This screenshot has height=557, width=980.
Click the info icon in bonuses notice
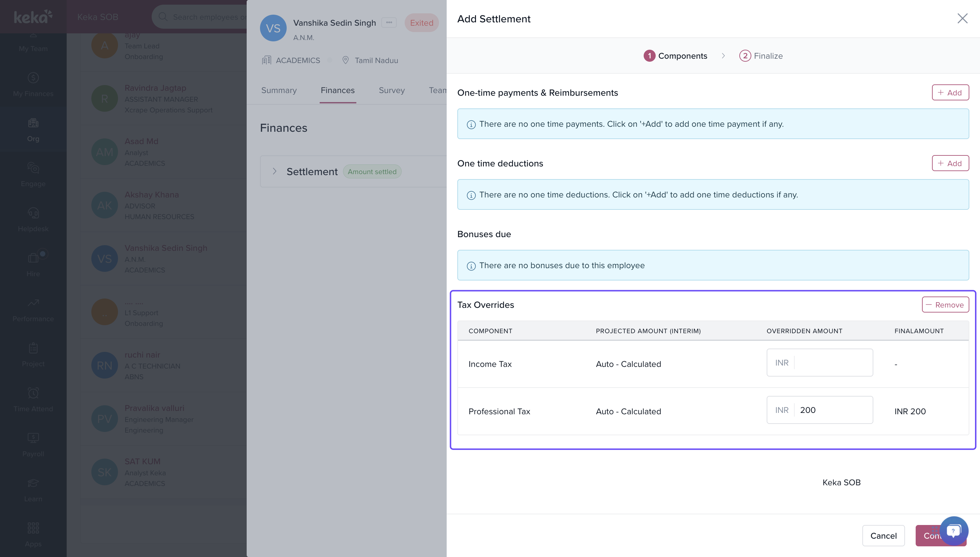pos(471,266)
